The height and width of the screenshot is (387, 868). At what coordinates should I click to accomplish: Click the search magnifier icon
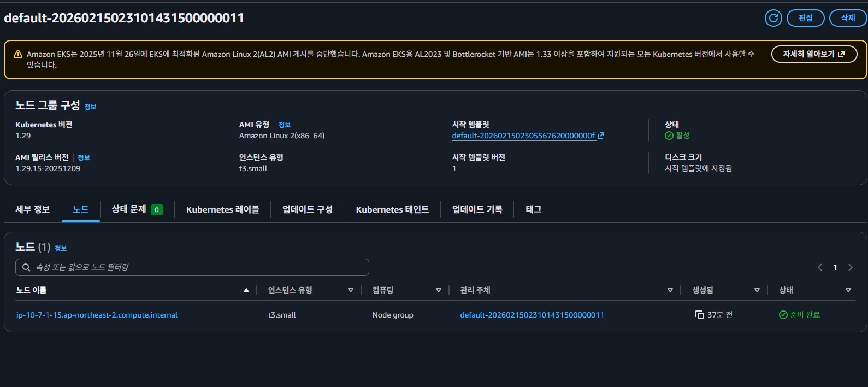[x=26, y=267]
